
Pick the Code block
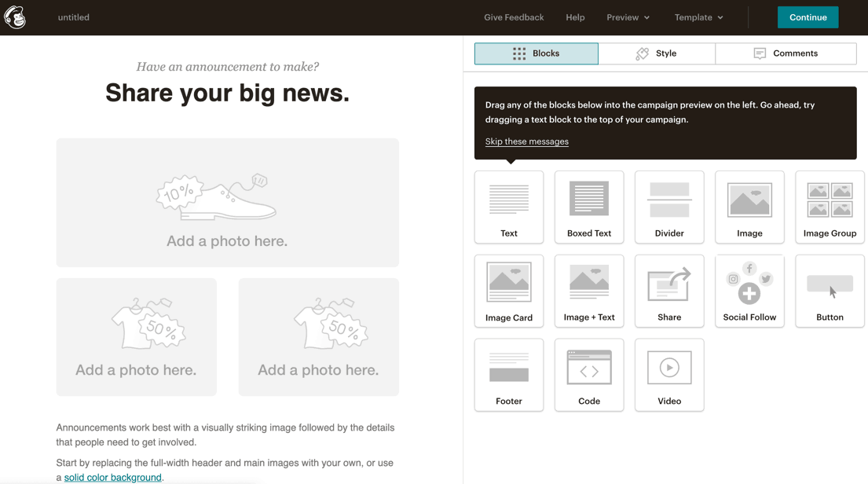point(589,375)
